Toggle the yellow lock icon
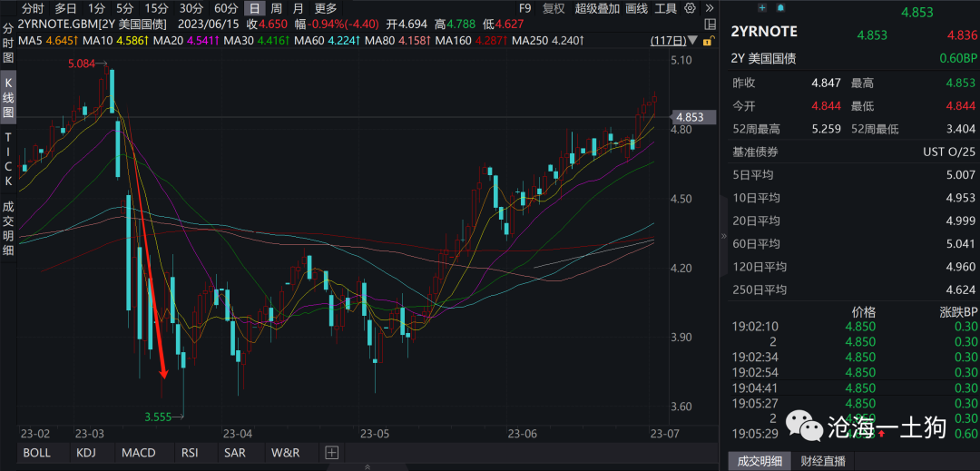980x471 pixels. coord(708,41)
